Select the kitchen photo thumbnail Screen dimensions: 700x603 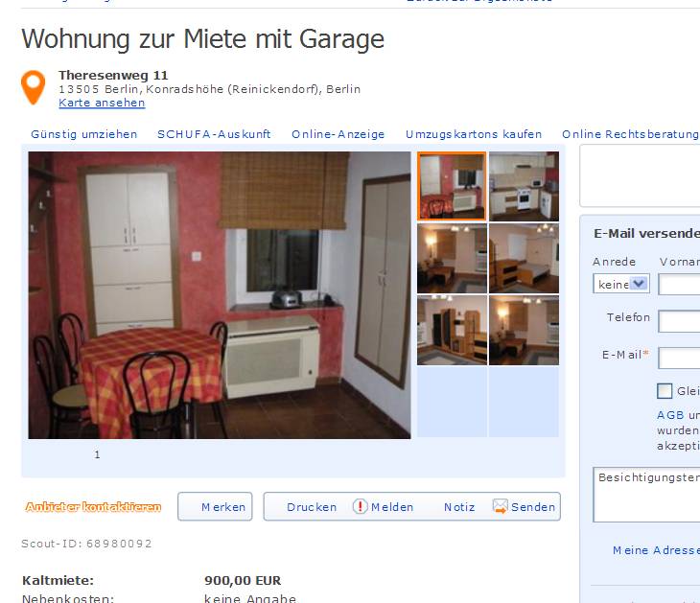point(524,186)
